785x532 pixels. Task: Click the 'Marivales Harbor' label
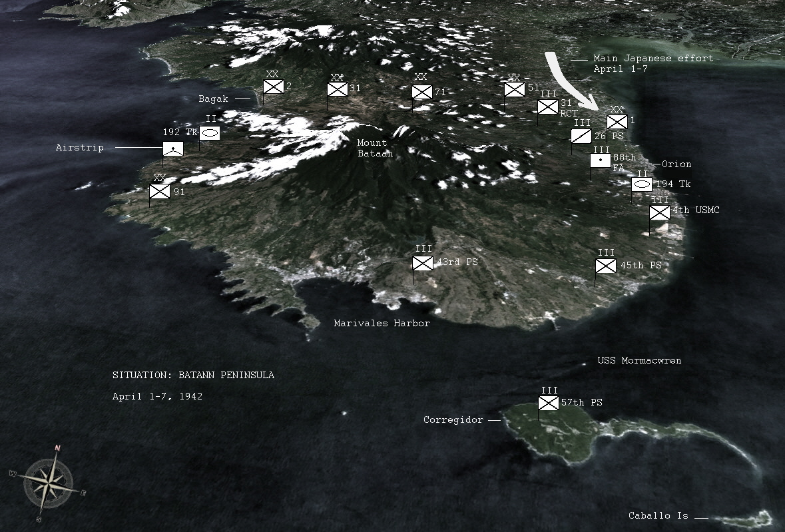click(x=382, y=324)
